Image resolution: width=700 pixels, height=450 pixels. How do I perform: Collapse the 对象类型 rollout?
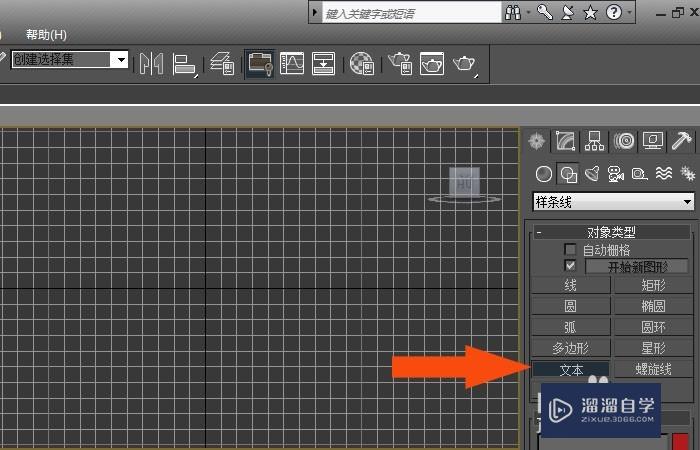pyautogui.click(x=612, y=232)
